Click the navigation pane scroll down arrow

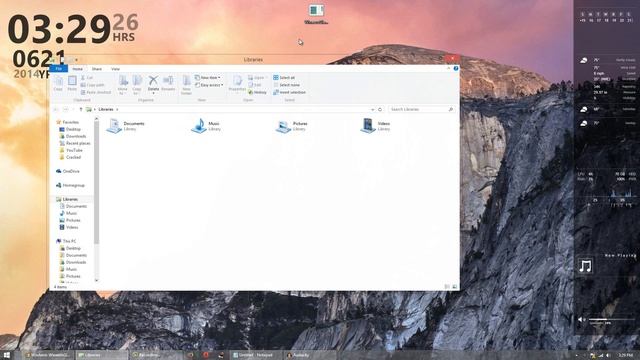coord(96,280)
